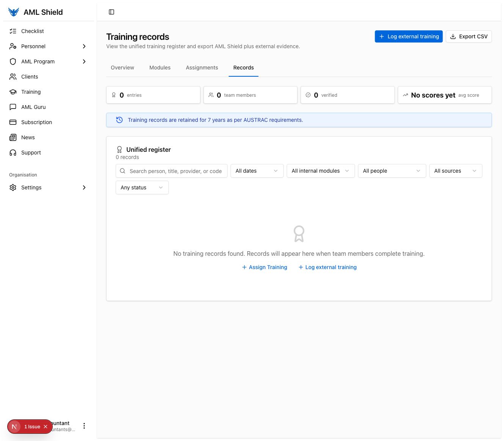Click the AML Program shield icon
This screenshot has height=441, width=504.
[13, 61]
